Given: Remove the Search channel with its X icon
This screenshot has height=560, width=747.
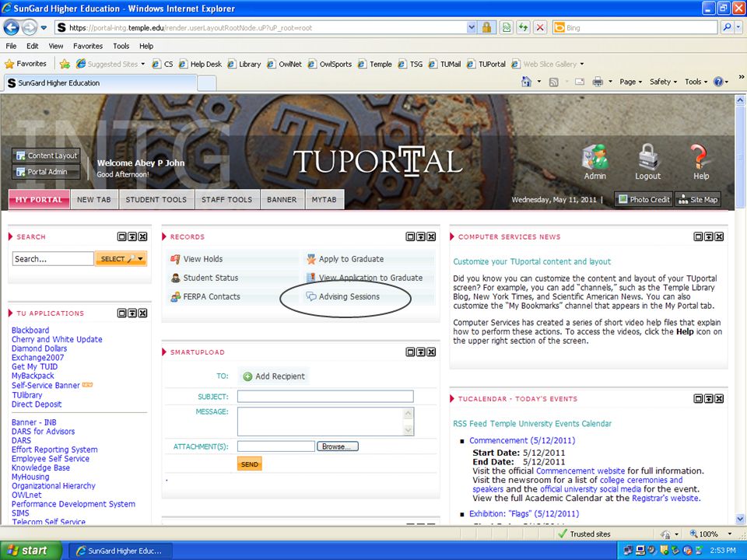Looking at the screenshot, I should click(142, 236).
